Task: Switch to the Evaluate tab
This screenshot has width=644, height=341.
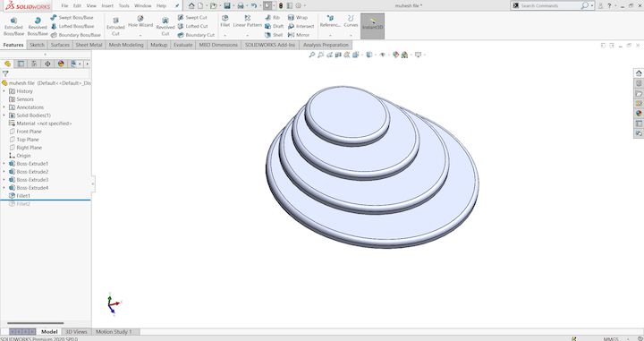Action: coord(182,45)
